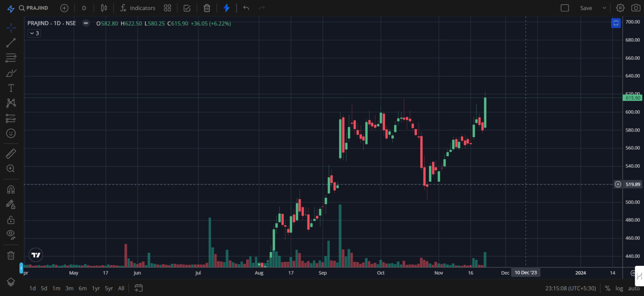The width and height of the screenshot is (644, 296).
Task: Select the horizontal lines Fib tool
Action: point(11,58)
